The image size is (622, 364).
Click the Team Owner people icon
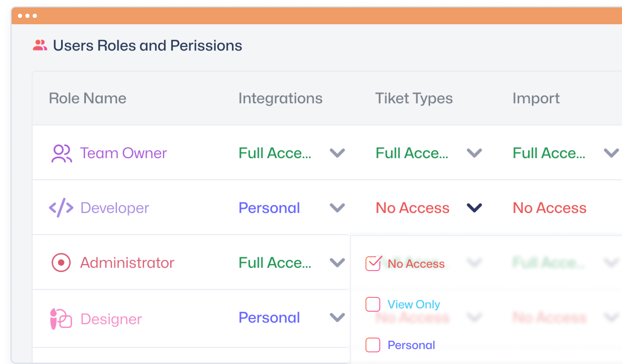coord(62,153)
